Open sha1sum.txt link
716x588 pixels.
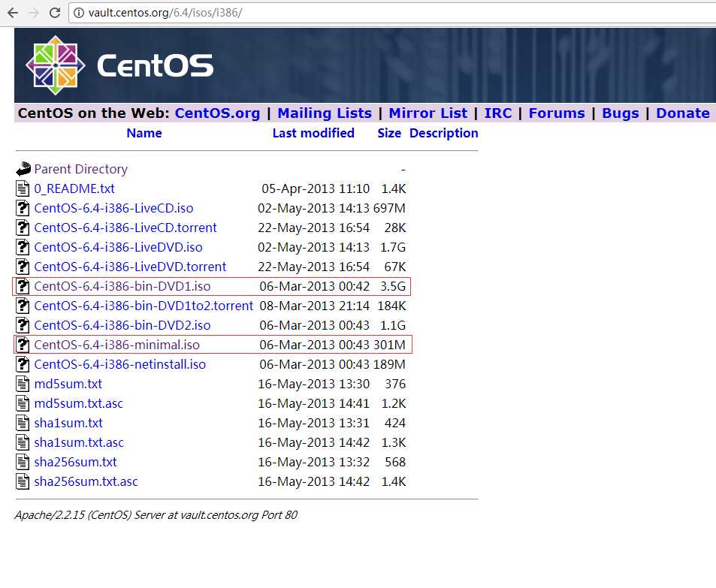68,423
